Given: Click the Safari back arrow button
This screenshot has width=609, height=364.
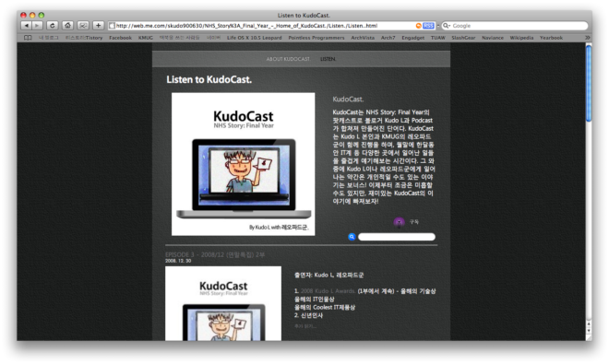Looking at the screenshot, I should click(x=27, y=26).
